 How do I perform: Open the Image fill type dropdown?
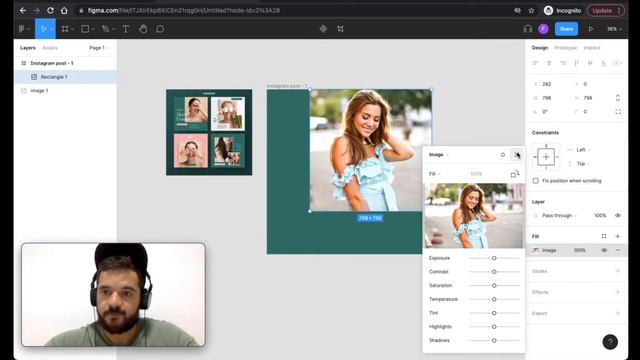click(x=438, y=155)
